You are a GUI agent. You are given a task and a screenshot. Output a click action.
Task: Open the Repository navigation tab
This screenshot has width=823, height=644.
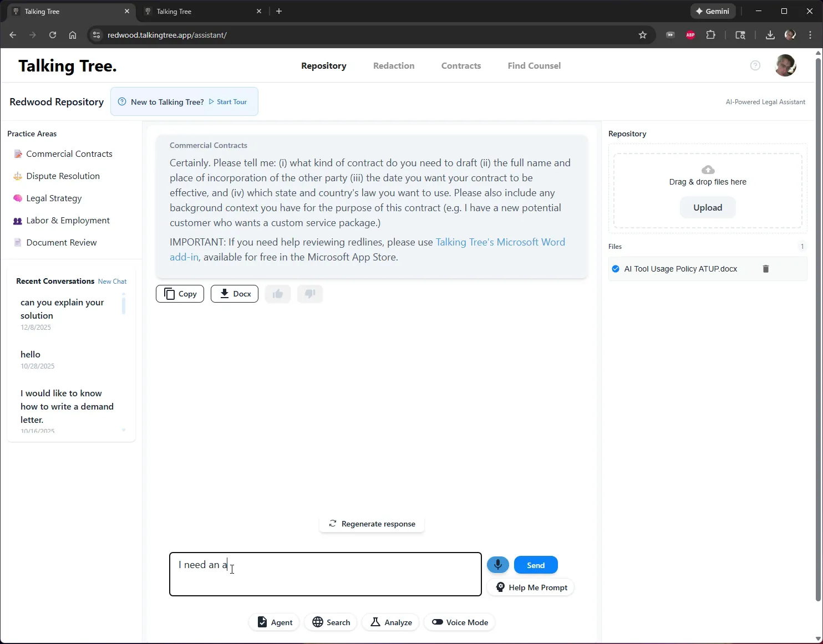click(324, 65)
